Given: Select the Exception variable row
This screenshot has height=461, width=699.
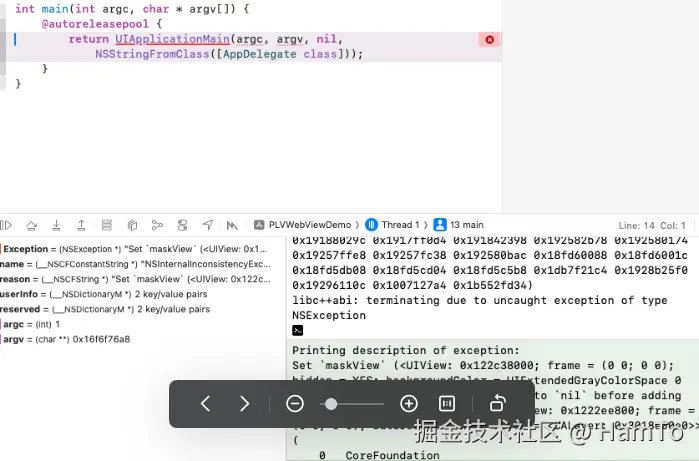Looking at the screenshot, I should 136,249.
